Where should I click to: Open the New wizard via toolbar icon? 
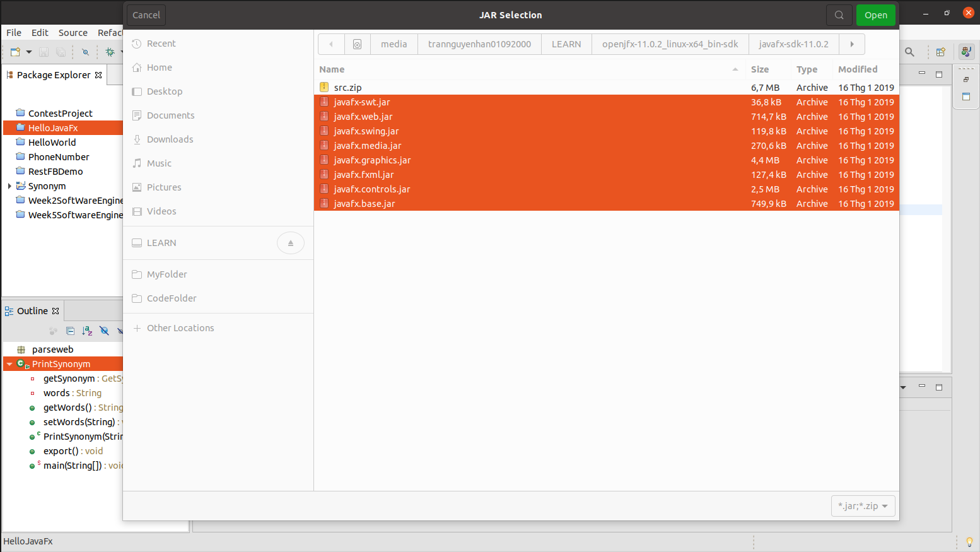[15, 52]
